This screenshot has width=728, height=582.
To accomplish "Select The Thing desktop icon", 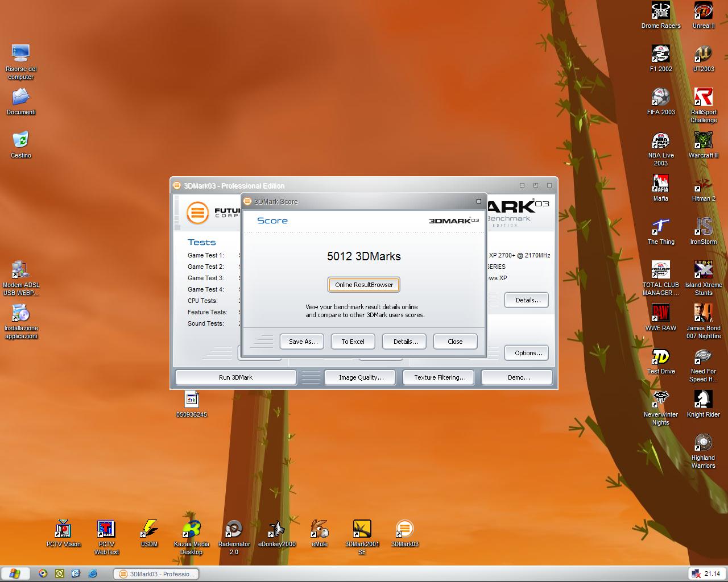I will [660, 231].
